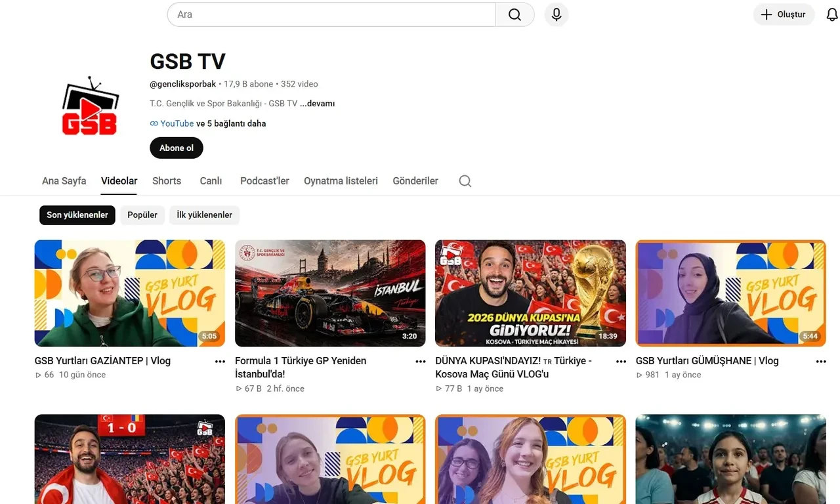
Task: Click title GSB Yurtları GAZİANTEP | Vlog
Action: (x=102, y=361)
